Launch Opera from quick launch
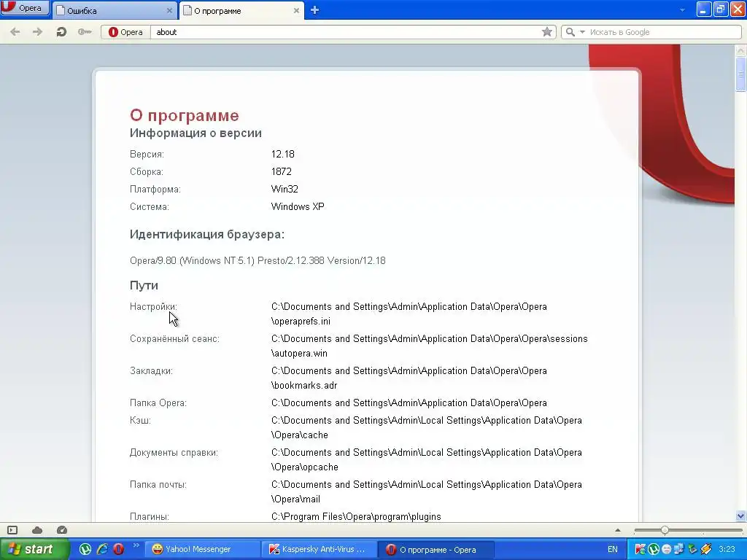 [x=118, y=549]
